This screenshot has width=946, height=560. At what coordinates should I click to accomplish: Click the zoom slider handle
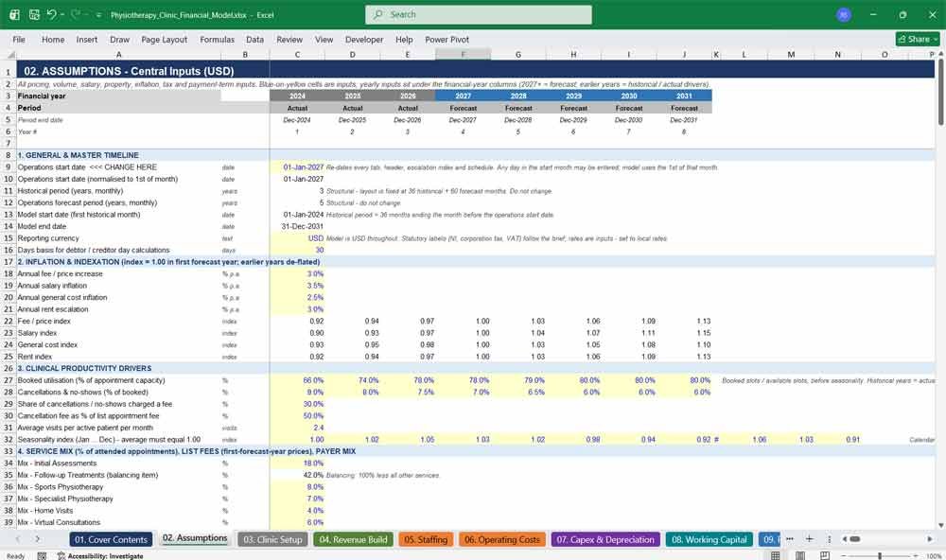(x=880, y=555)
